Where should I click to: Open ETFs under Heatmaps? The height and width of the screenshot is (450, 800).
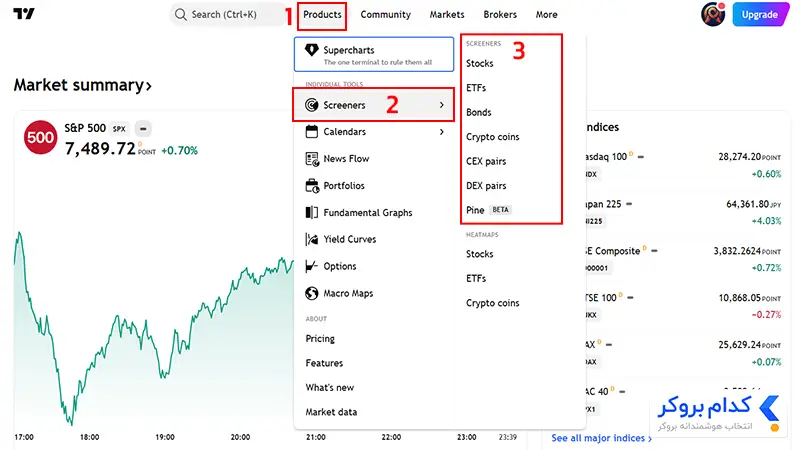476,279
